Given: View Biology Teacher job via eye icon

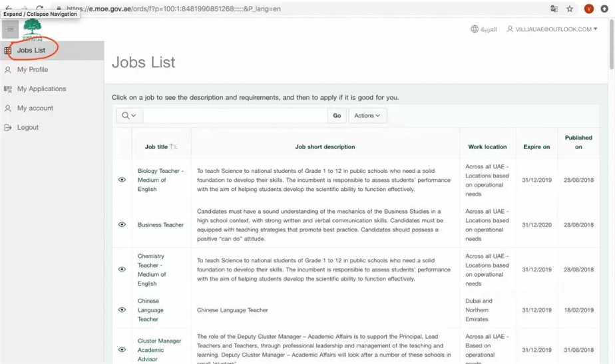Looking at the screenshot, I should (x=122, y=180).
